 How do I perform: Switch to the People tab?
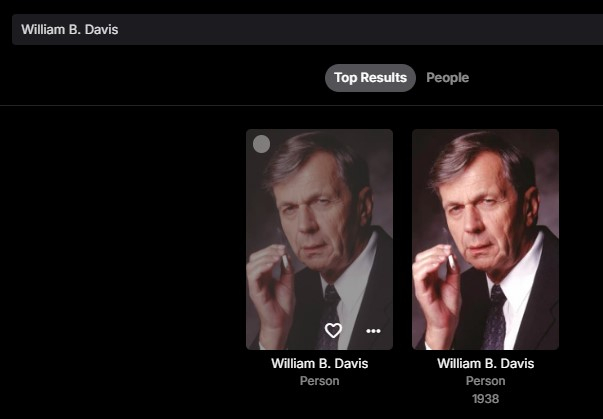(447, 78)
